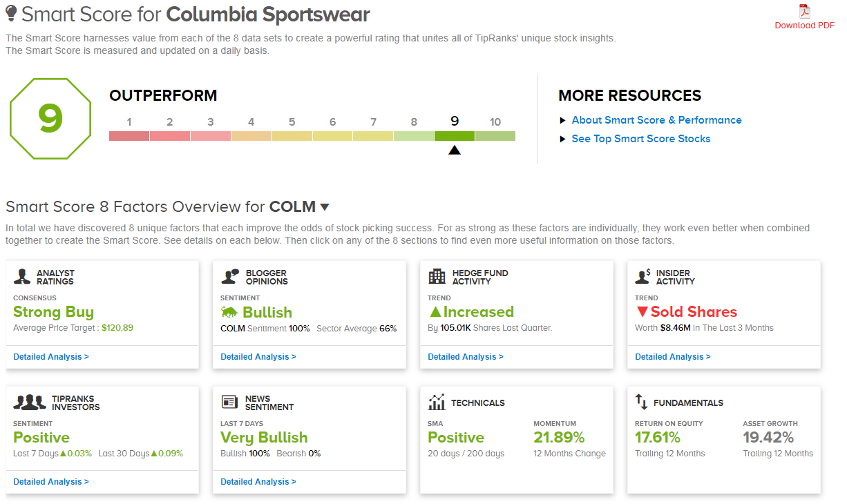The width and height of the screenshot is (847, 504).
Task: Click the TipRanks Investors group icon
Action: [29, 403]
